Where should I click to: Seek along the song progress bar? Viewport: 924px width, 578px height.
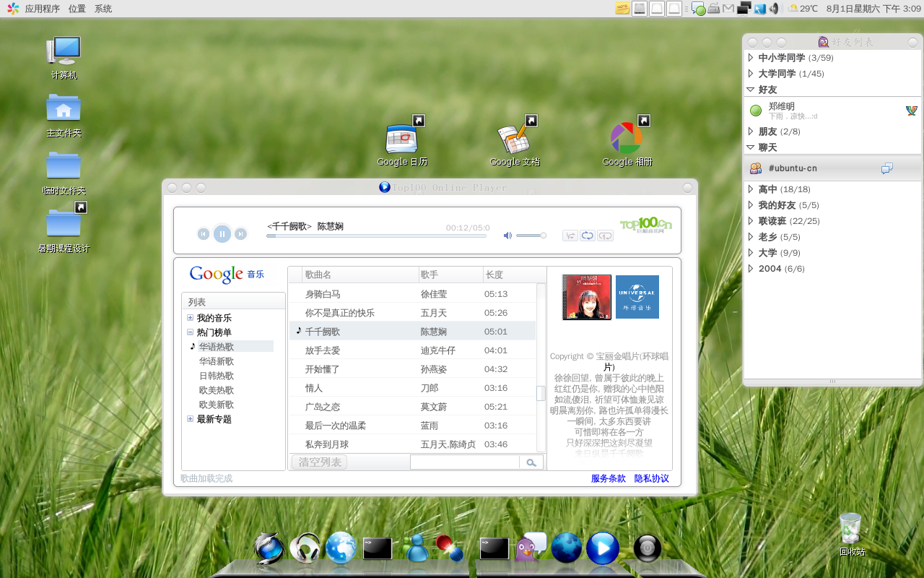pos(376,236)
